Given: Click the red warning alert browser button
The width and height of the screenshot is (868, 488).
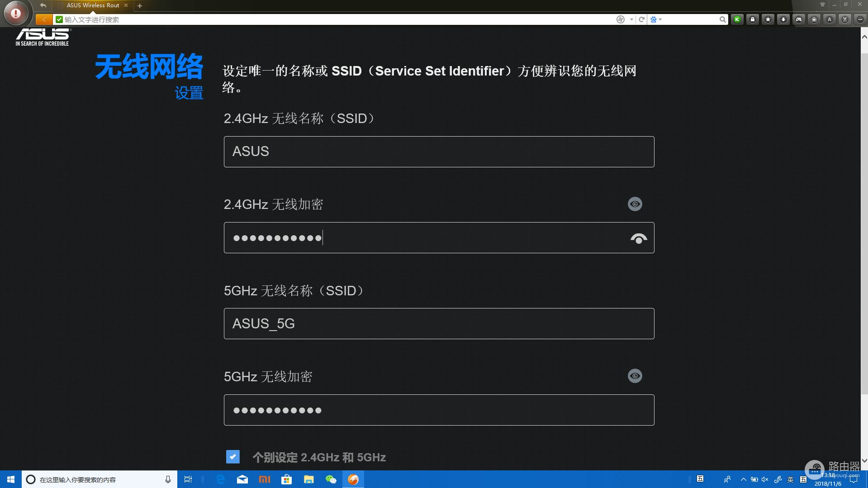Looking at the screenshot, I should (x=16, y=14).
